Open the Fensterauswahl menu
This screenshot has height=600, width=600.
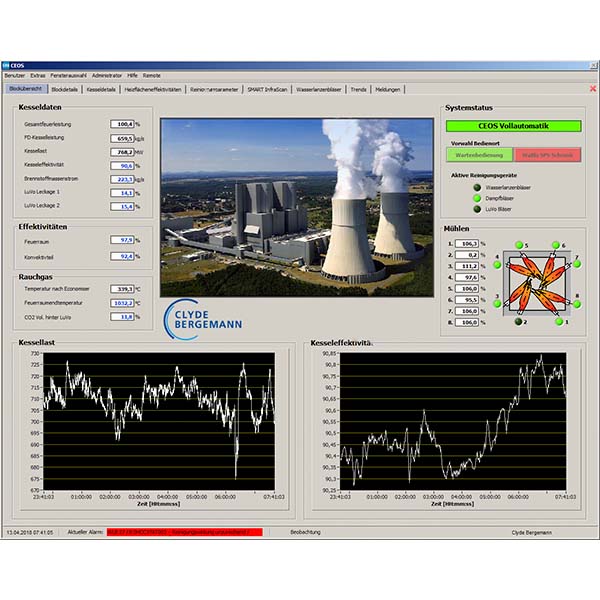click(x=68, y=76)
